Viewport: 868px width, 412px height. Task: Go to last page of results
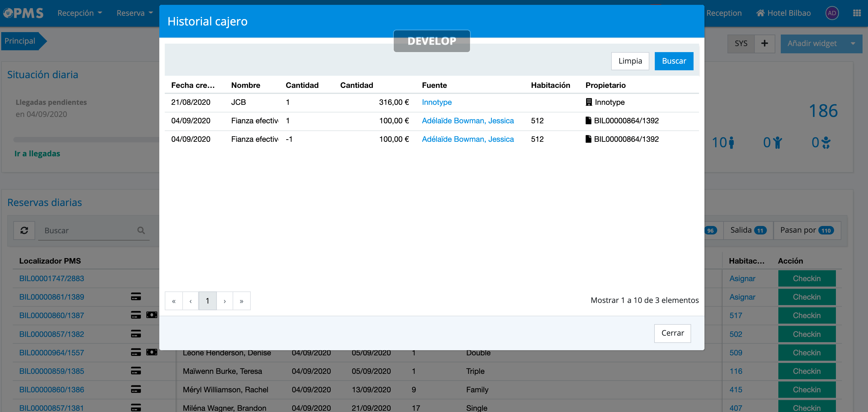tap(241, 301)
